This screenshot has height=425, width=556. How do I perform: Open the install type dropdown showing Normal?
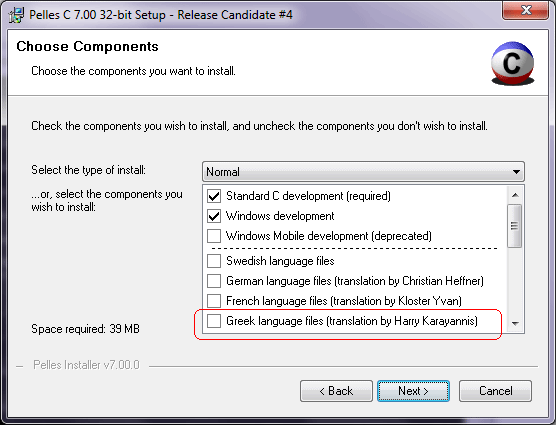pos(363,172)
